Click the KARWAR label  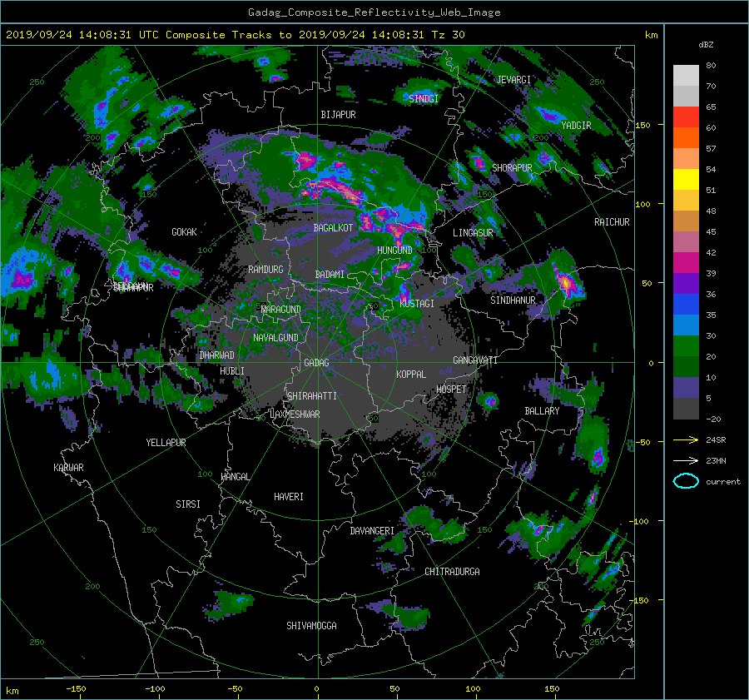tap(68, 468)
